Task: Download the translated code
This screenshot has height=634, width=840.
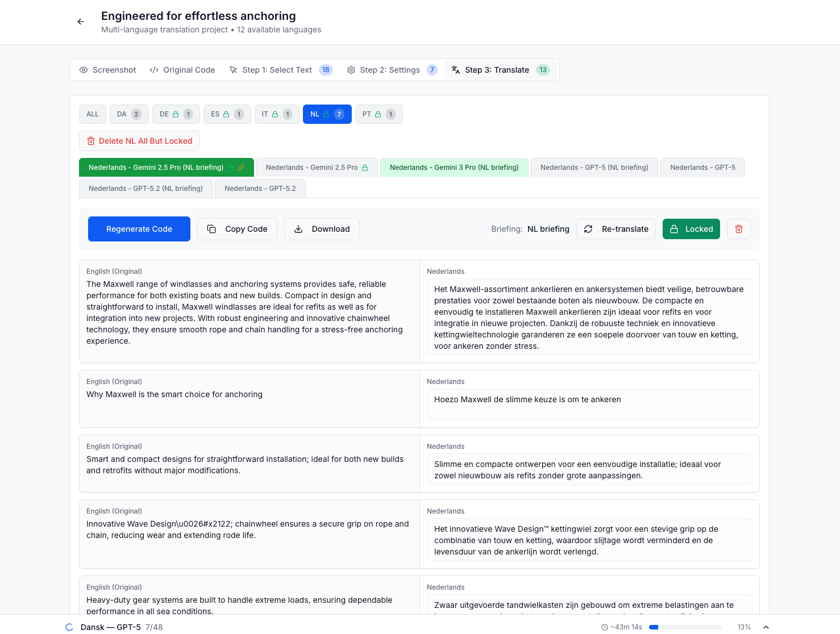Action: coord(322,229)
